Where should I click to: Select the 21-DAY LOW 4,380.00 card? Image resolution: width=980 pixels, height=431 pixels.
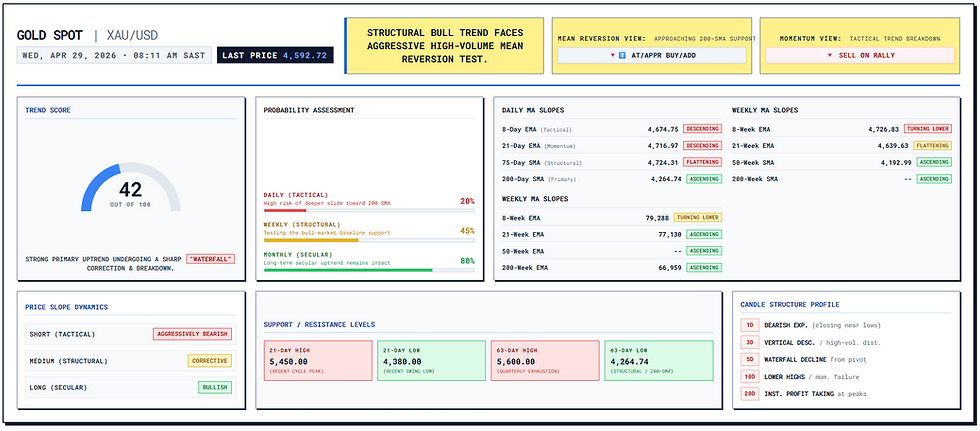431,360
